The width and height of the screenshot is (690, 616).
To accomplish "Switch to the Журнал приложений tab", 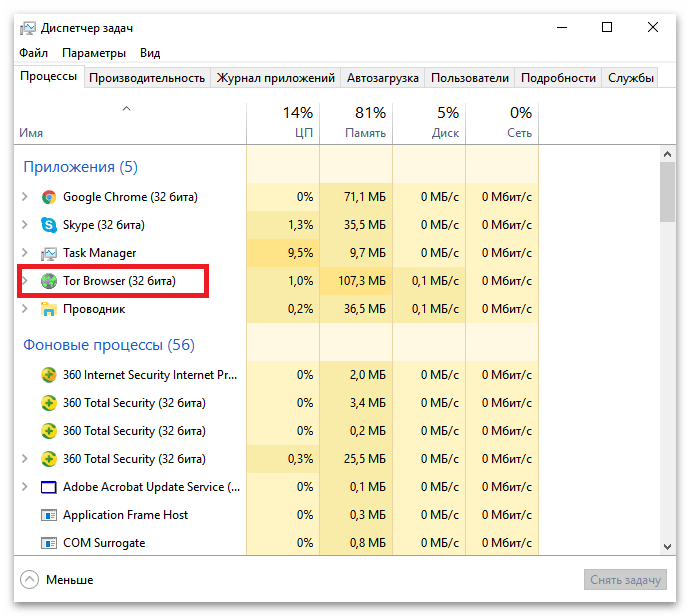I will coord(275,78).
